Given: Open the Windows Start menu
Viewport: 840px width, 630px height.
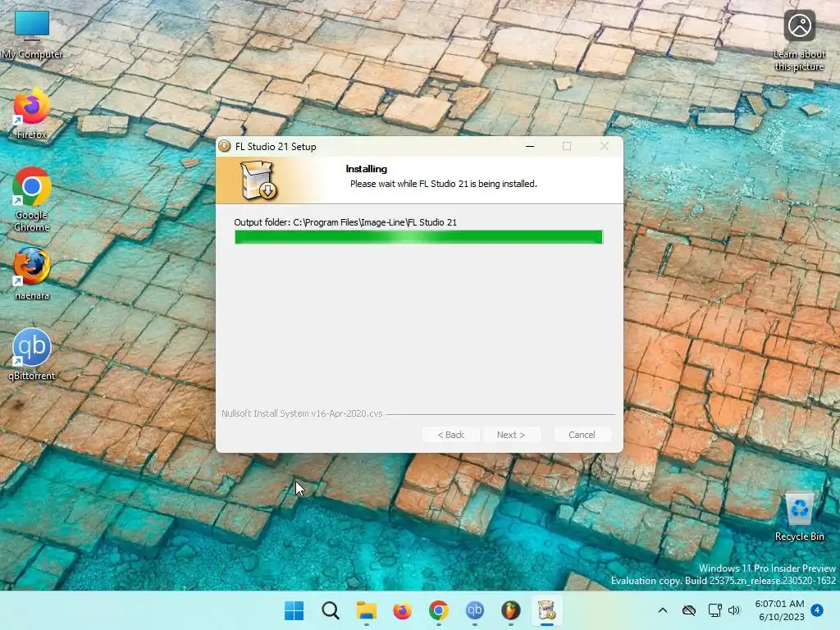Looking at the screenshot, I should (x=294, y=610).
